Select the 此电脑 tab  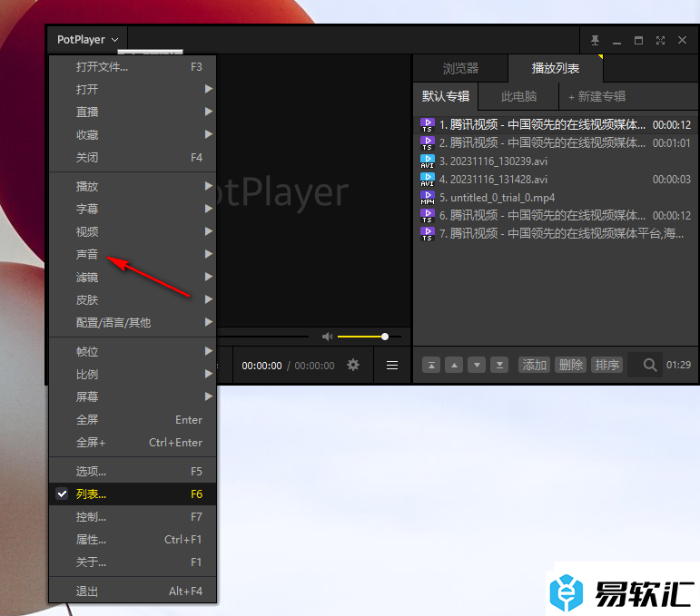(518, 96)
